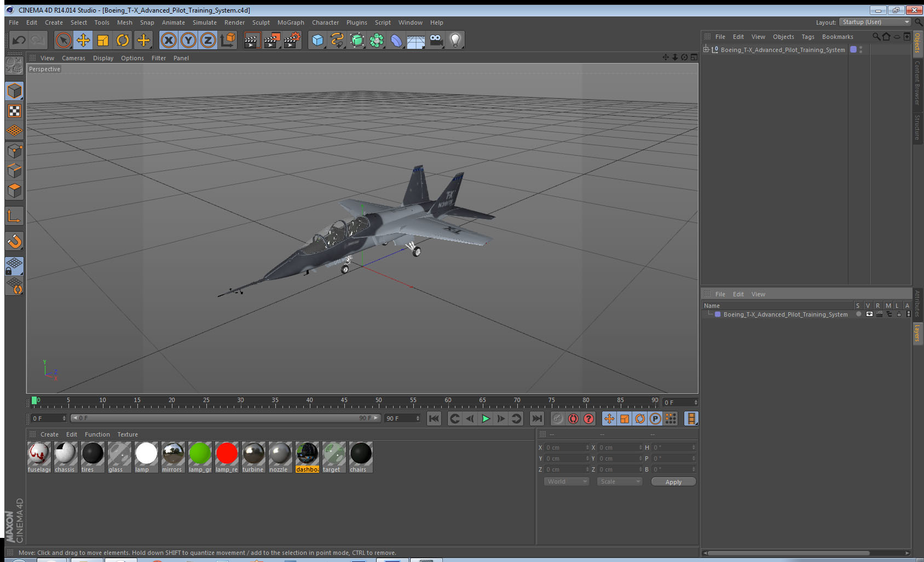Screen dimensions: 924x562
Task: Add a Cube primitive object
Action: point(317,40)
